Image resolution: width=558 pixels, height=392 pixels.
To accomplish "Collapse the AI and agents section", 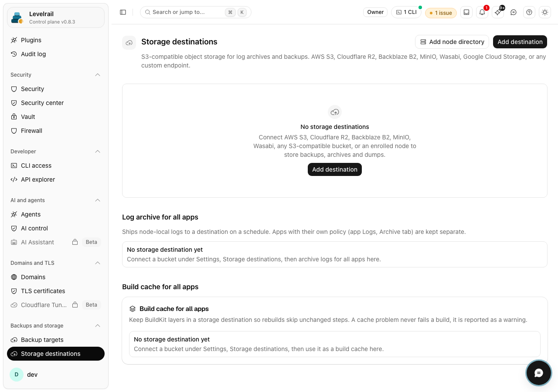I will click(98, 200).
